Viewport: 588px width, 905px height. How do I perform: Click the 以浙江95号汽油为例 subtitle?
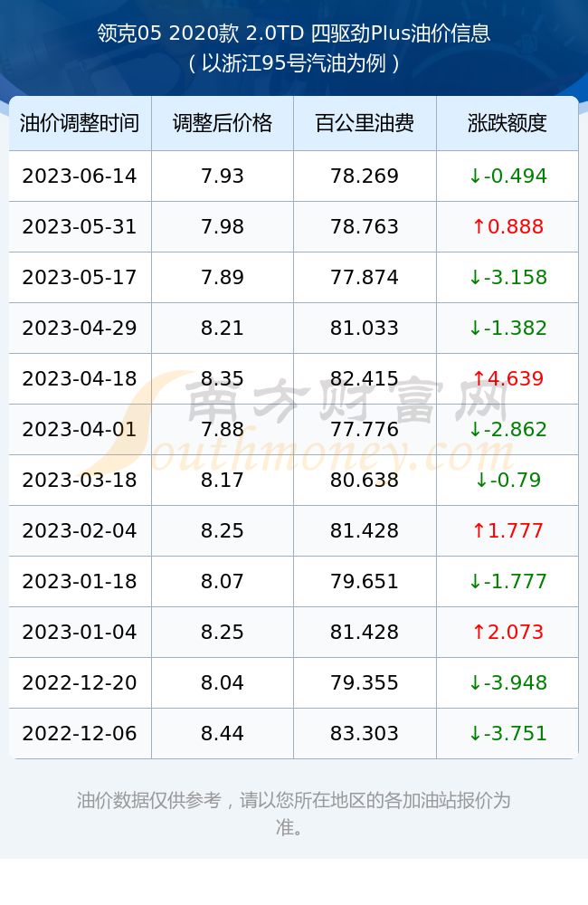tap(294, 63)
